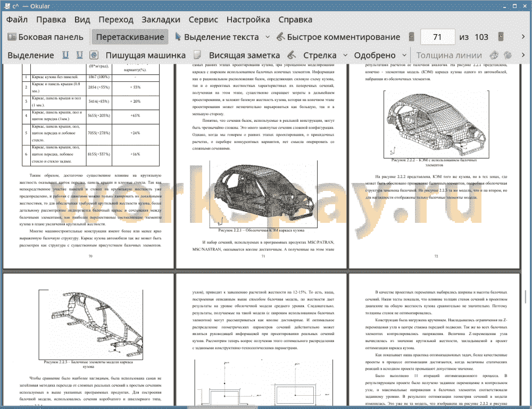The width and height of the screenshot is (532, 409).
Task: Open the Правка menu
Action: click(51, 20)
